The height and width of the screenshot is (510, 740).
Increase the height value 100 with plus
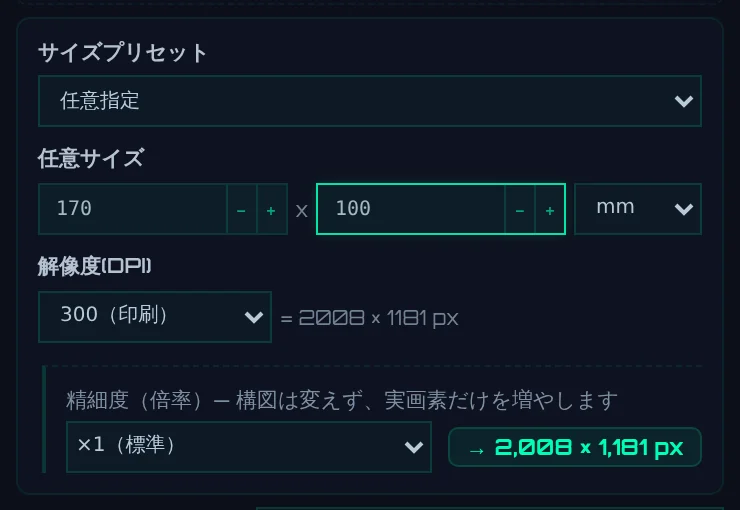(x=550, y=209)
